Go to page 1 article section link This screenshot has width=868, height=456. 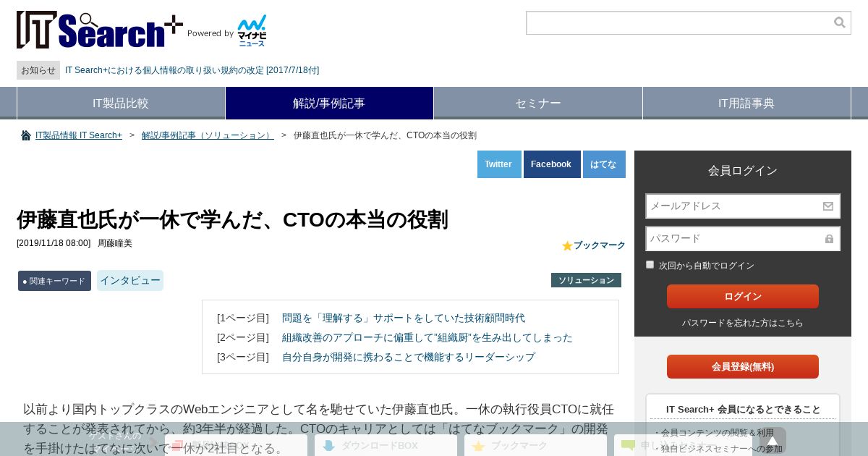coord(404,318)
